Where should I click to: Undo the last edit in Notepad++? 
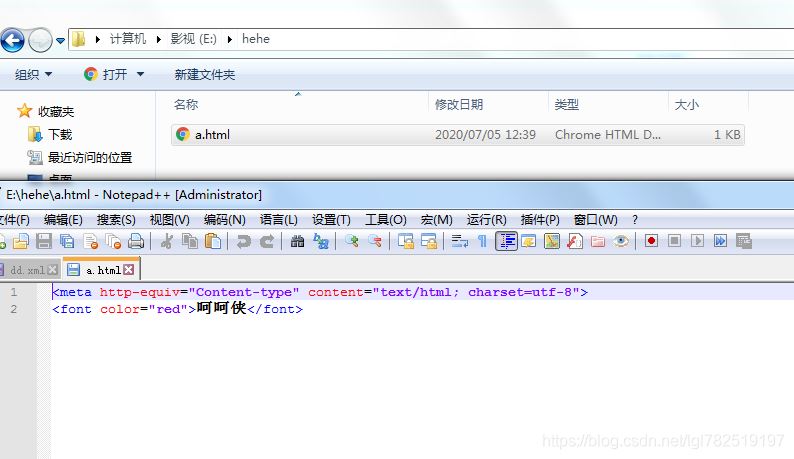pyautogui.click(x=244, y=241)
